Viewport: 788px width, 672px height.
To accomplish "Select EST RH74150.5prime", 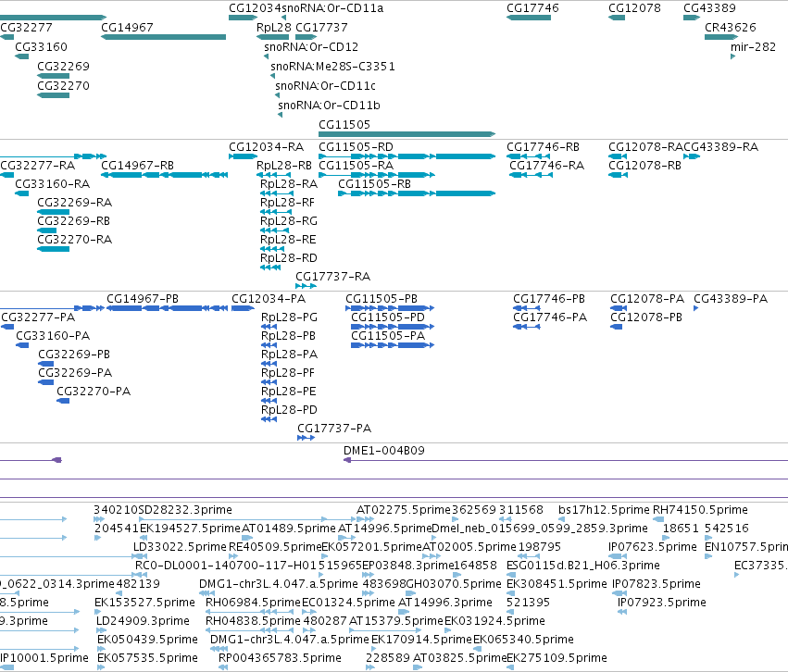I will click(x=700, y=510).
